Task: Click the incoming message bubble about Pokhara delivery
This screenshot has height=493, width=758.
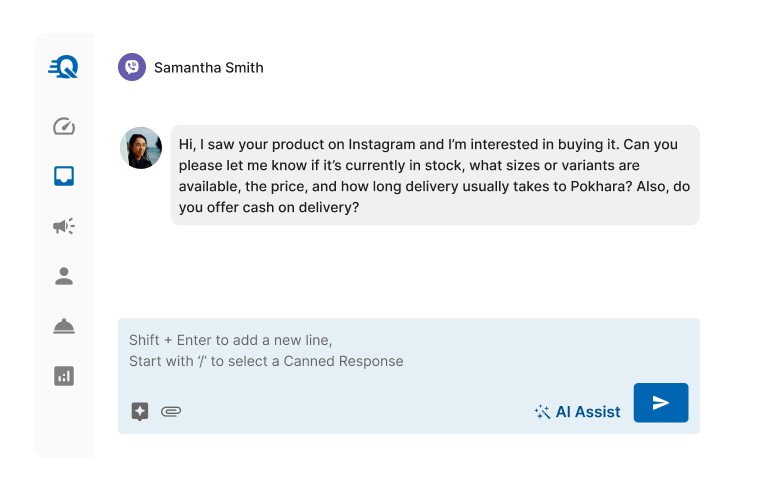Action: 434,175
